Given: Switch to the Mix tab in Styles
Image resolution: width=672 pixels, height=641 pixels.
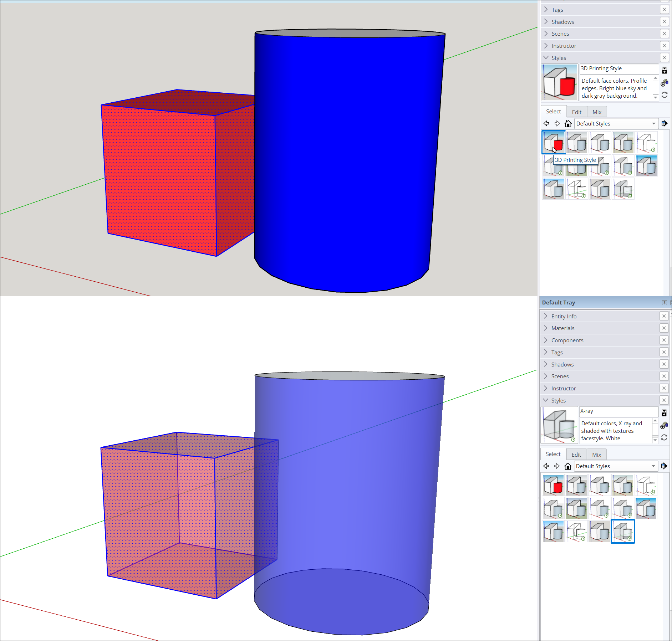Looking at the screenshot, I should click(596, 112).
